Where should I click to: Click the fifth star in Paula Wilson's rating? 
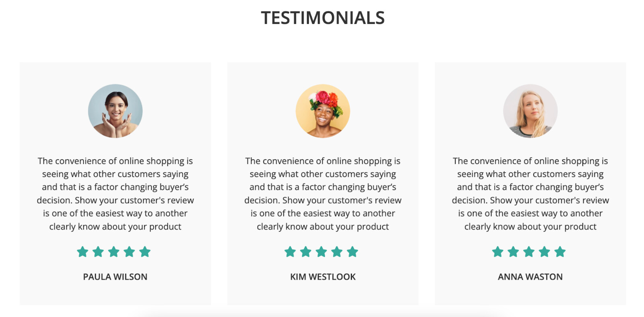(x=145, y=252)
